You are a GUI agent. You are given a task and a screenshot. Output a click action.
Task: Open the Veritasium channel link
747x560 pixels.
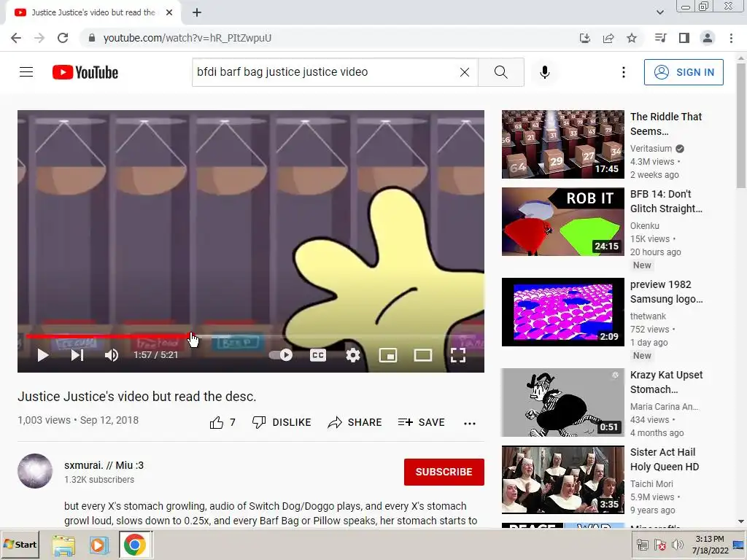point(651,149)
